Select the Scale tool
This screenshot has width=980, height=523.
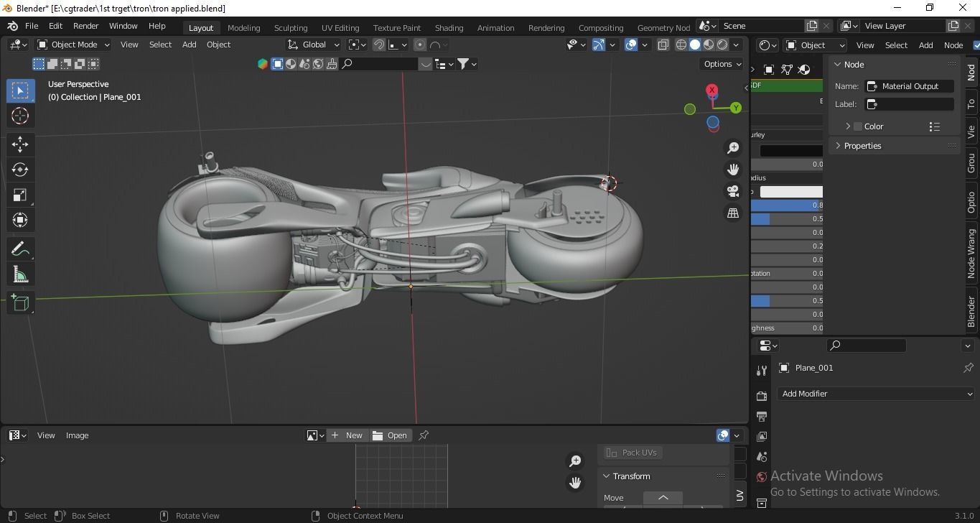point(20,195)
